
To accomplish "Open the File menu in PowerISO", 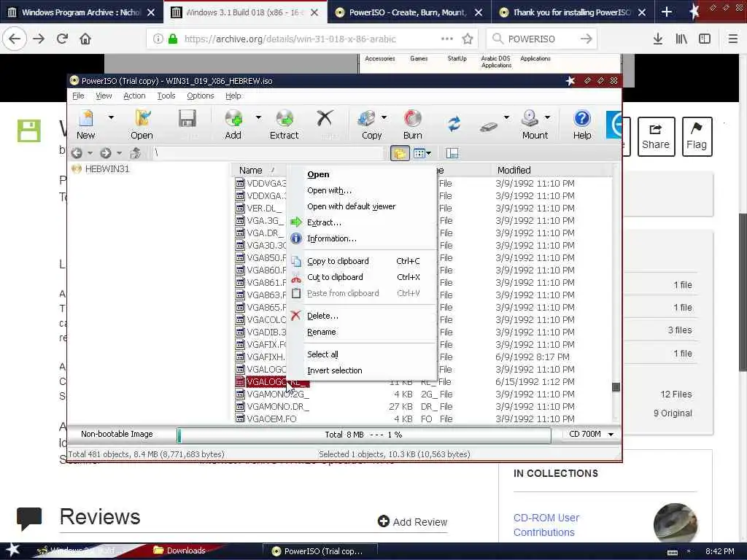I will click(x=78, y=96).
